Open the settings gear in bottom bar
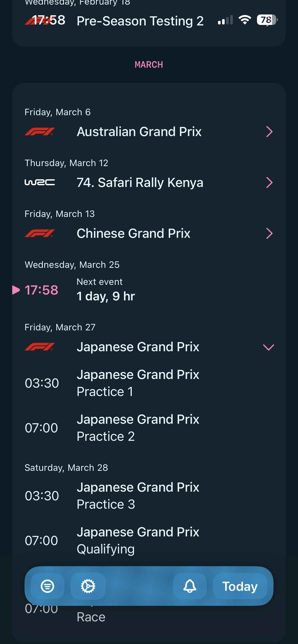This screenshot has width=298, height=644. point(88,586)
